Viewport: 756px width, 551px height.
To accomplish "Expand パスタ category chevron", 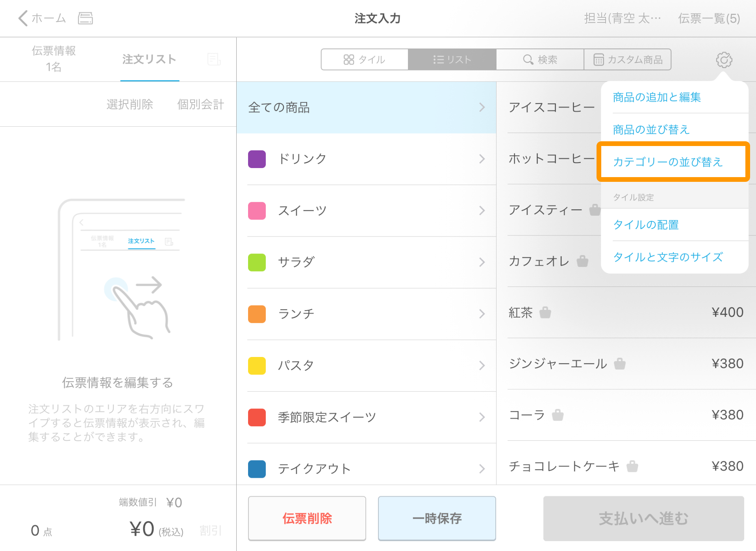I will tap(482, 365).
